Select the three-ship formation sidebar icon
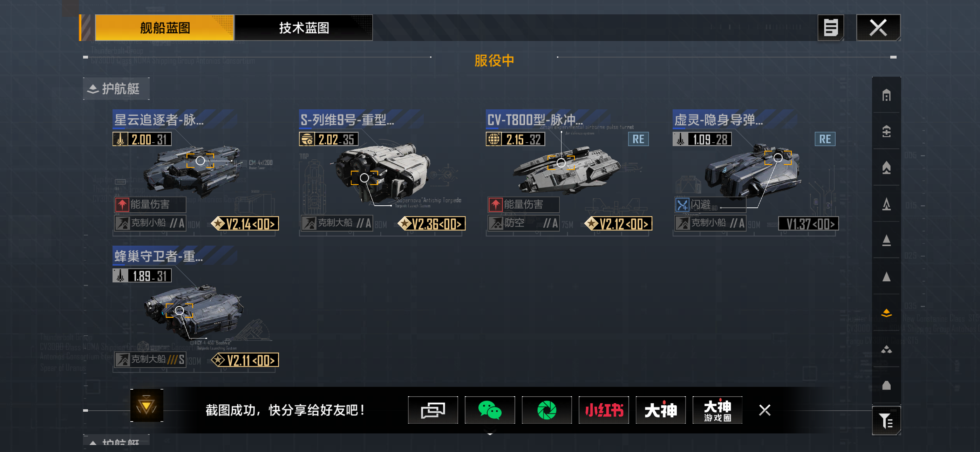 coord(886,349)
